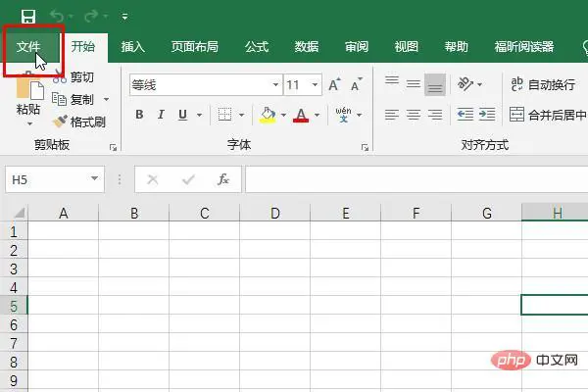
Task: Click the Decrease Indent icon
Action: click(465, 114)
